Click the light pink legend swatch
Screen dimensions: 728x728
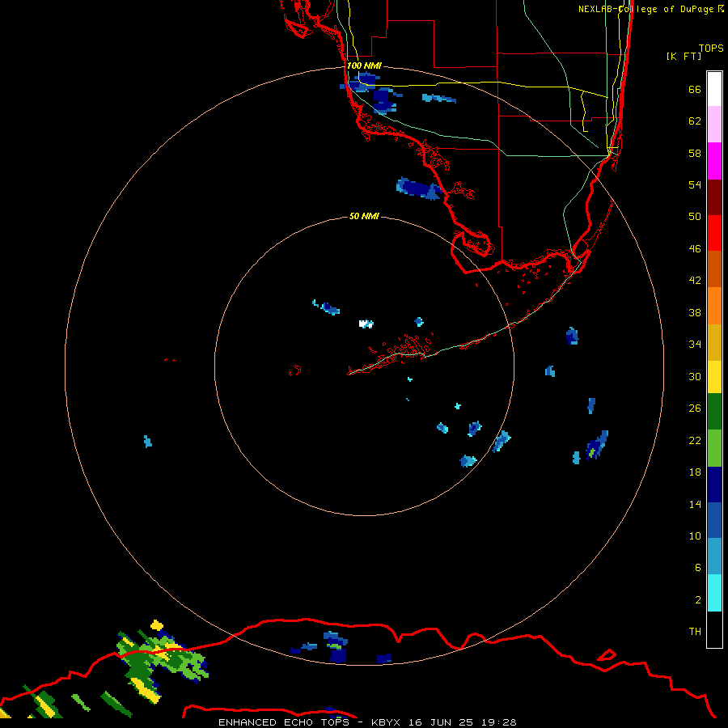(x=714, y=124)
